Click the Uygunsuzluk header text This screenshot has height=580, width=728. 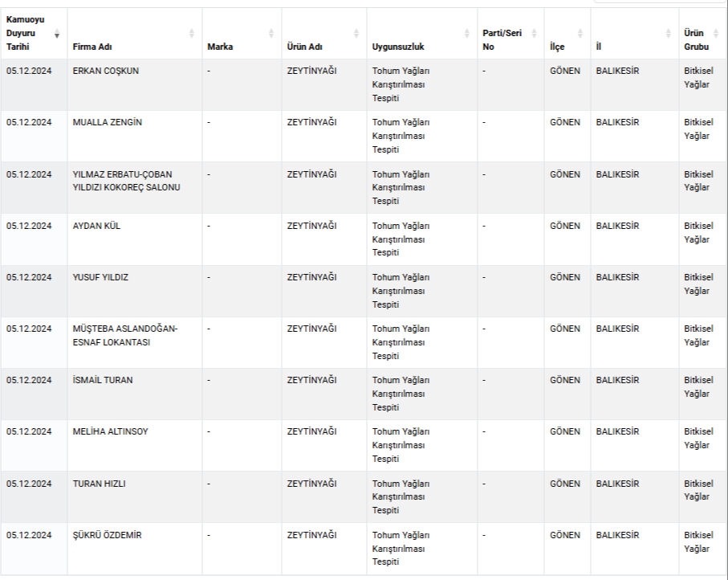pos(398,47)
